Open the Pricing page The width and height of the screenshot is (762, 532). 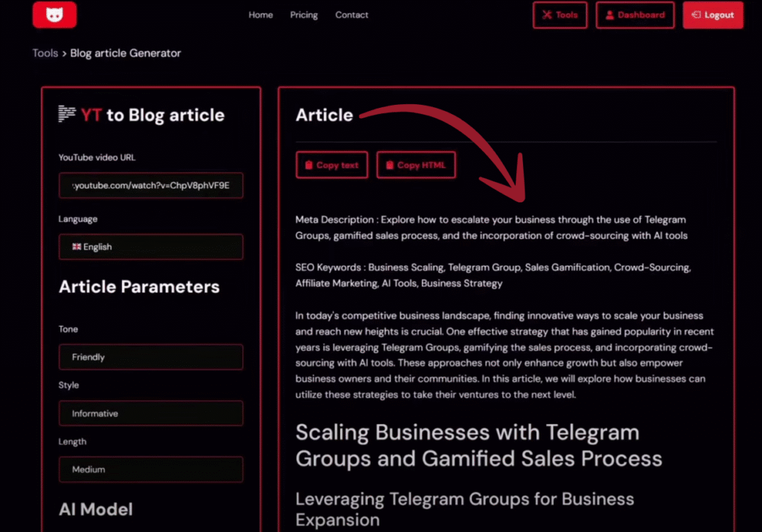click(304, 14)
